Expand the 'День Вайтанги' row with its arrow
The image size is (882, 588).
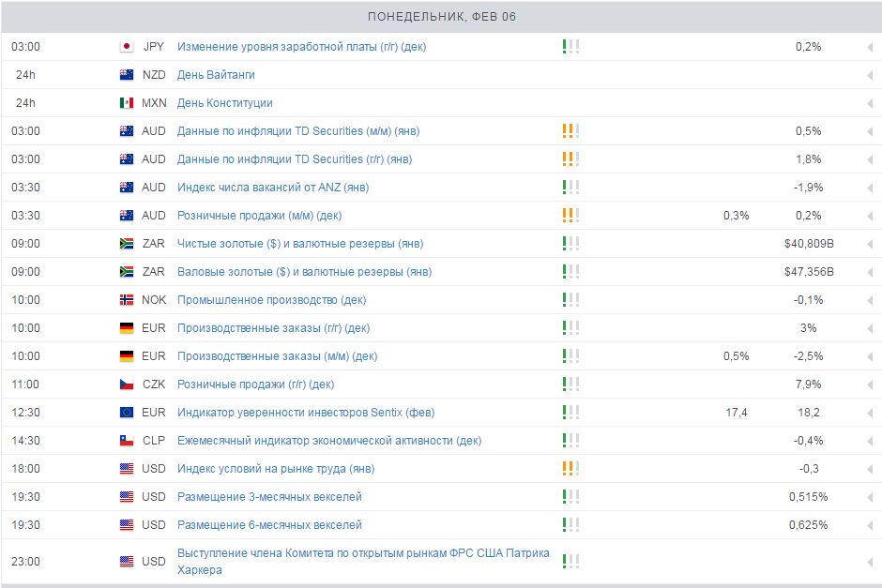pos(870,76)
